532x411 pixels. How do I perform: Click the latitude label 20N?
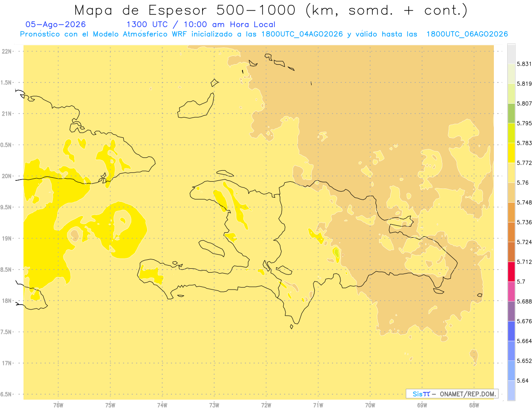(x=6, y=176)
